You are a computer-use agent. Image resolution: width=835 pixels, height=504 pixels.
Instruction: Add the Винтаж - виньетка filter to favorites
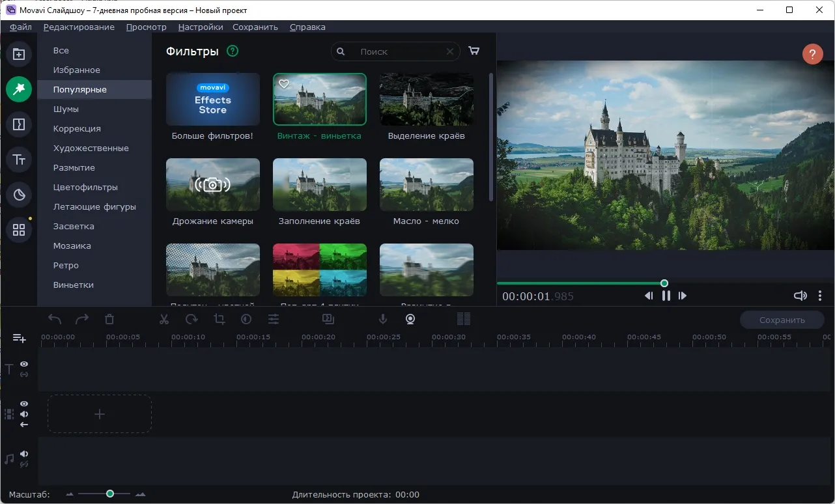pyautogui.click(x=283, y=84)
